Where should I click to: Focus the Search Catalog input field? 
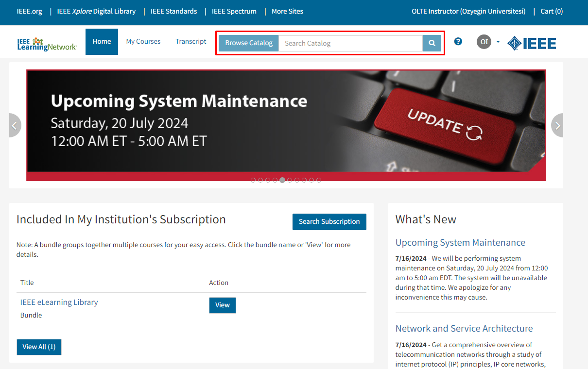pyautogui.click(x=351, y=43)
